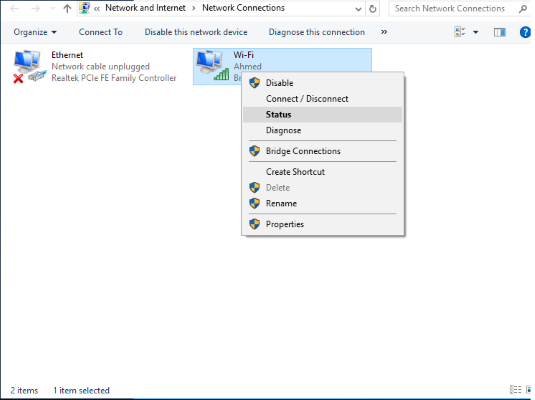Click '1 item selected' status text

[81, 390]
